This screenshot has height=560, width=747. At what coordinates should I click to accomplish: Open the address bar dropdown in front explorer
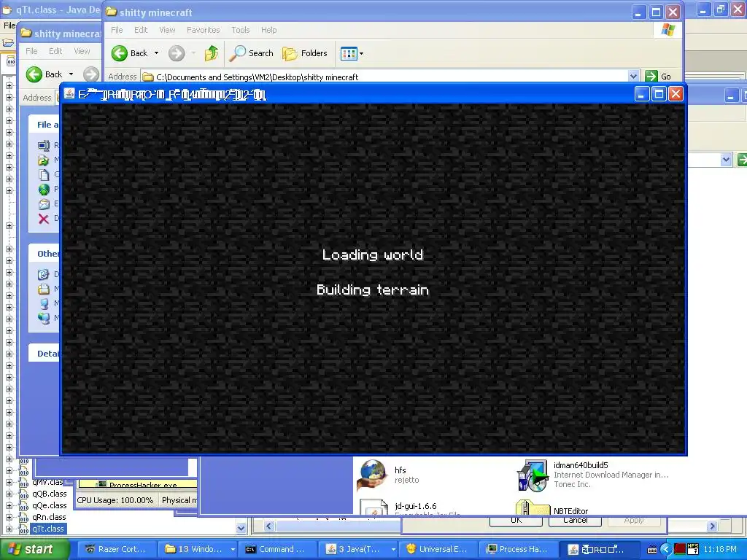click(x=633, y=76)
